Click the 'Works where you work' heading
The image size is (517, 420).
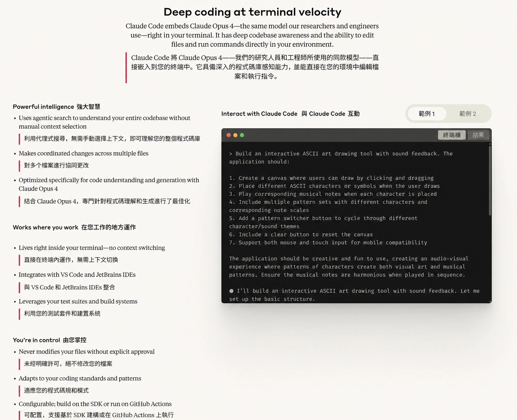[46, 227]
